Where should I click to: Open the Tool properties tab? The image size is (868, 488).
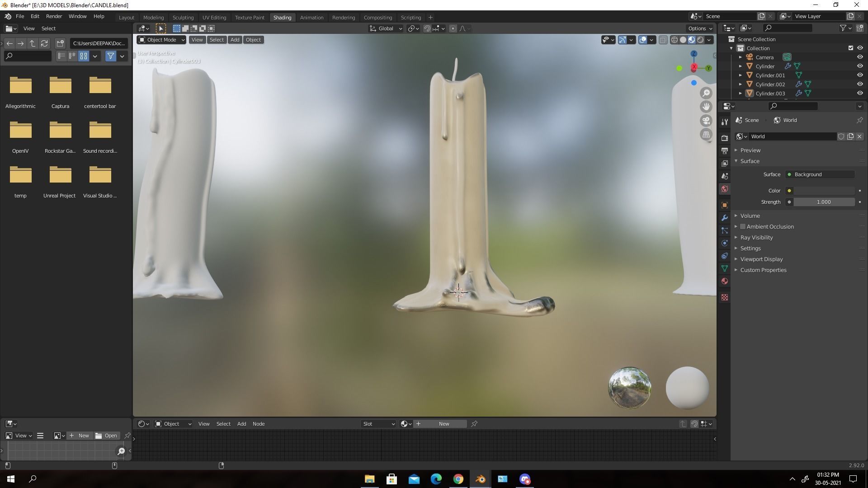coord(725,122)
